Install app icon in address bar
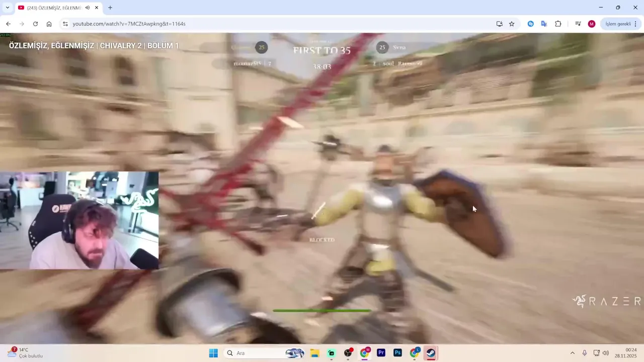Screen dimensions: 644x362 point(499,24)
